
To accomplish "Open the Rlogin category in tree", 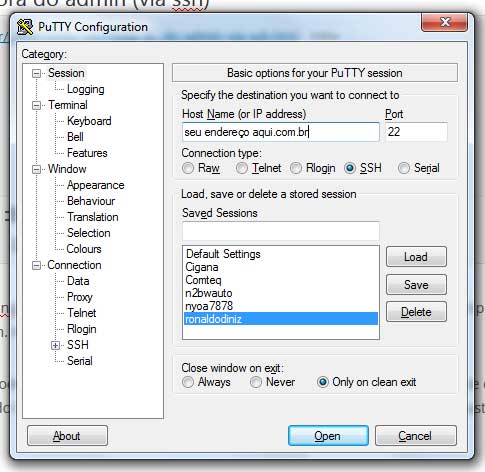I will click(82, 329).
